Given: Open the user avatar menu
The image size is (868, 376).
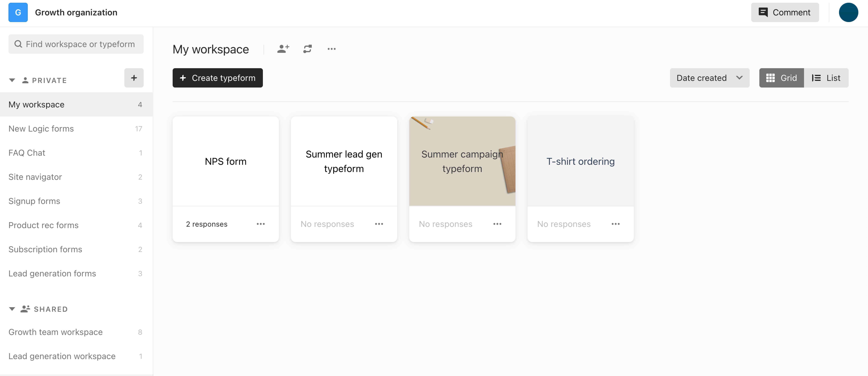Looking at the screenshot, I should pos(848,13).
